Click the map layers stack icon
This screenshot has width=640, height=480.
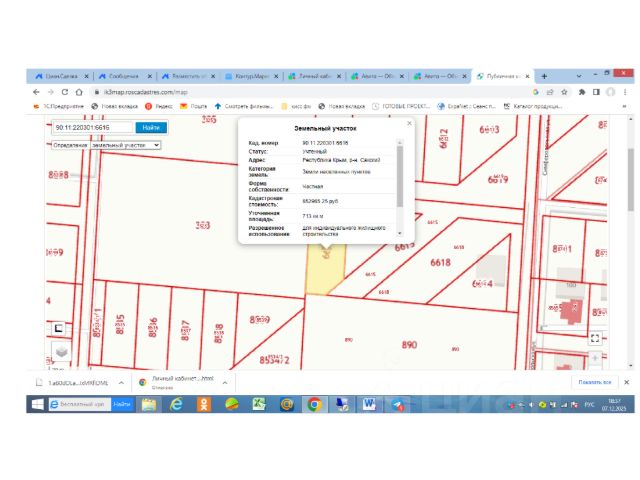(61, 351)
